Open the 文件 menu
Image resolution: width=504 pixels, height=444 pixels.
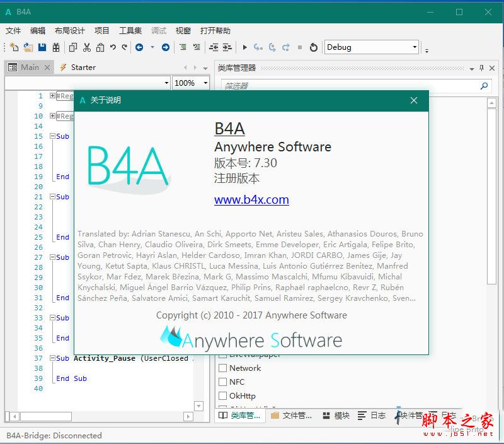13,30
